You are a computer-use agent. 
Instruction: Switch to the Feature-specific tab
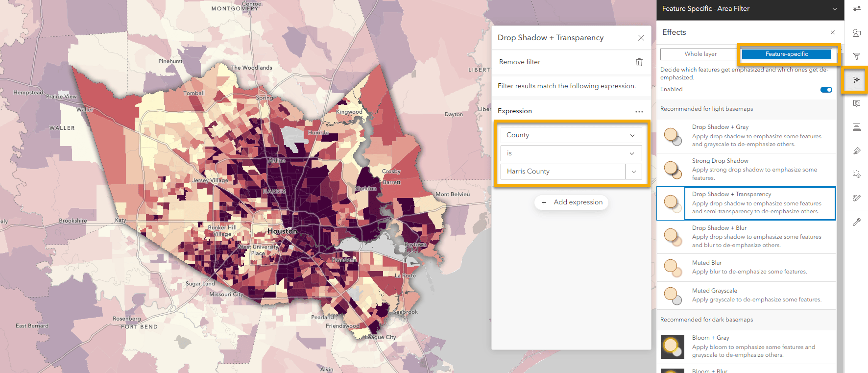tap(787, 54)
